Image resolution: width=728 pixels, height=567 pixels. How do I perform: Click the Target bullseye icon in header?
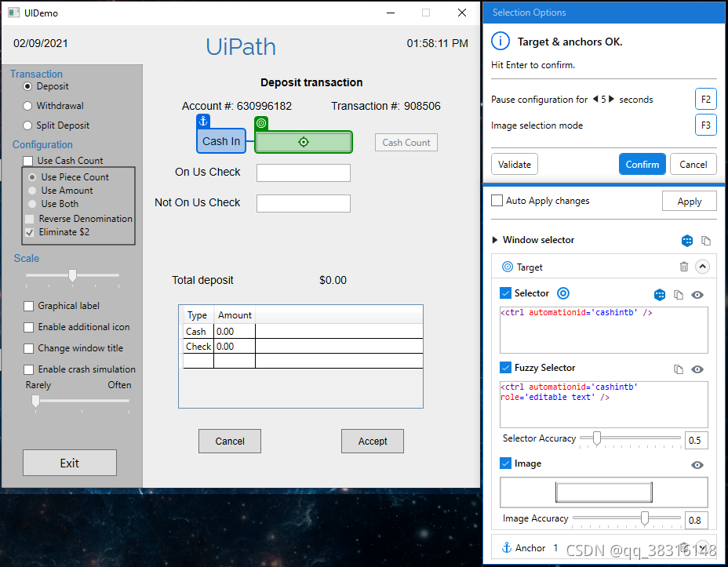[508, 267]
